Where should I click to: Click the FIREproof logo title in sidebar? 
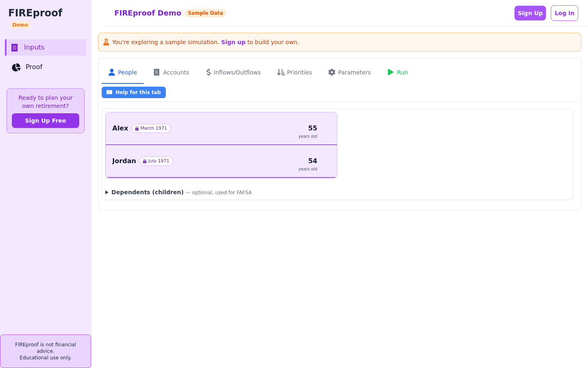tap(36, 13)
